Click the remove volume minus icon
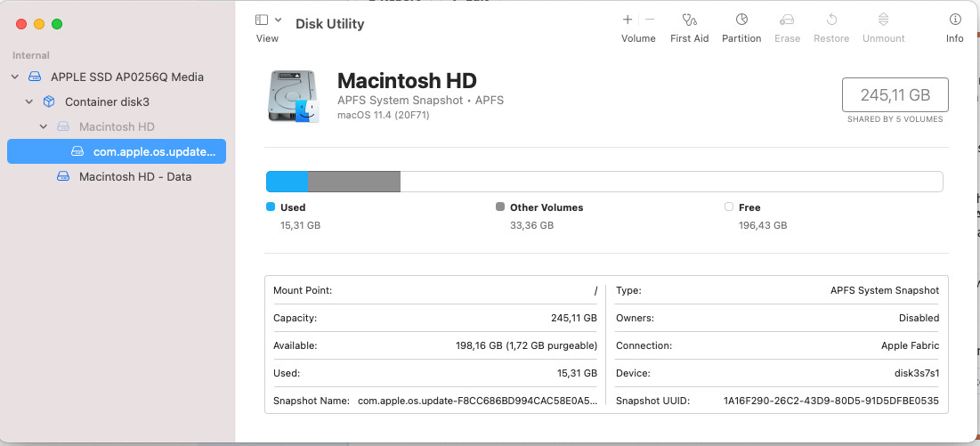Image resolution: width=980 pixels, height=446 pixels. pyautogui.click(x=650, y=20)
